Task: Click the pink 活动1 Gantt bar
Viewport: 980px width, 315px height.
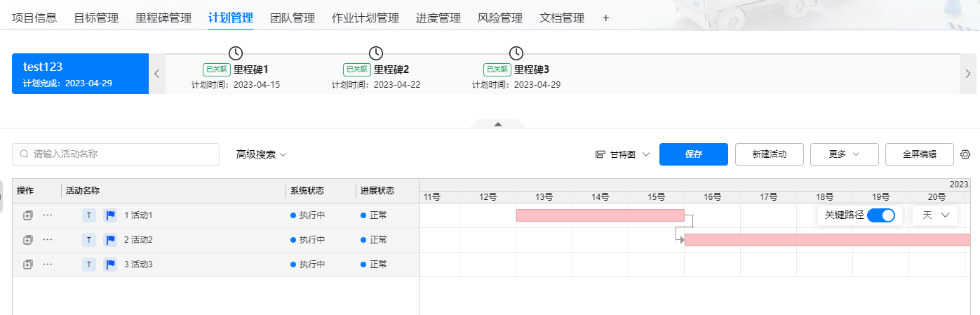Action: [x=600, y=215]
